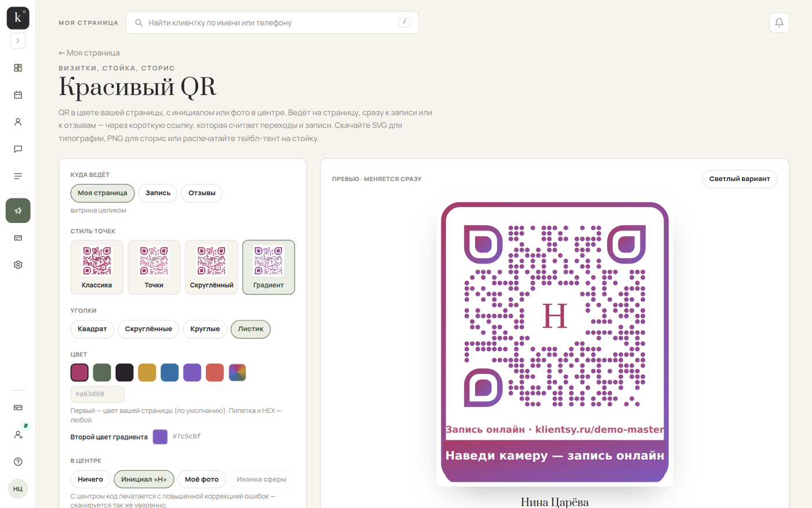The width and height of the screenshot is (812, 508).
Task: Open the help question mark icon
Action: click(x=18, y=462)
